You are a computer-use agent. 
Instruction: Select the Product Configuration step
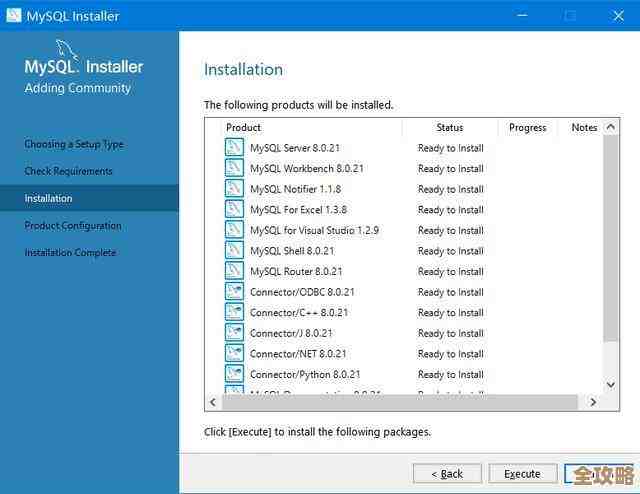[73, 225]
